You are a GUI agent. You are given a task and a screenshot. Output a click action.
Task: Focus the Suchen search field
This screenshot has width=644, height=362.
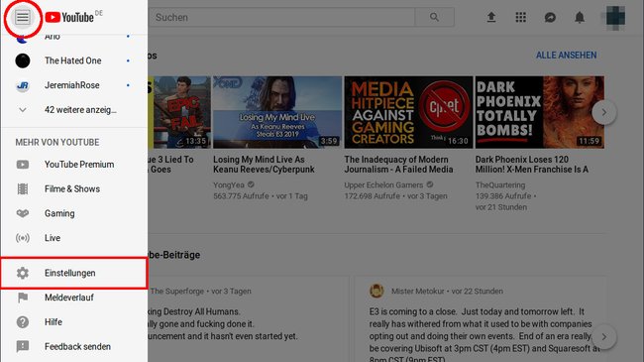tap(281, 17)
